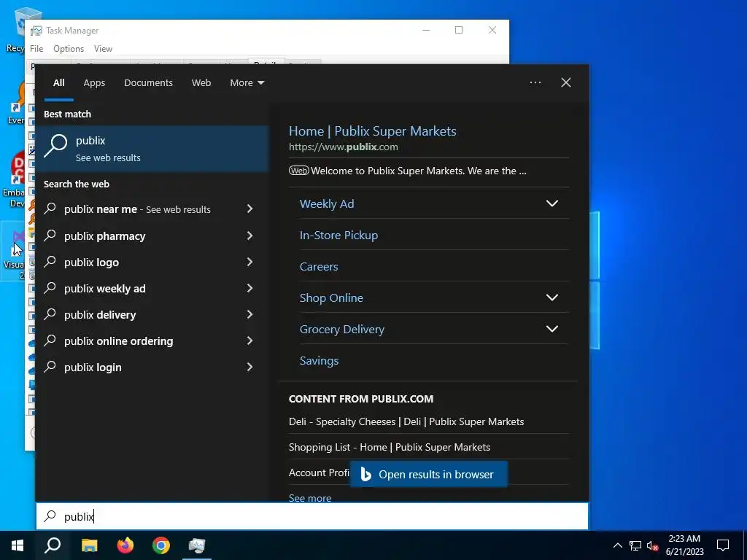The width and height of the screenshot is (747, 560).
Task: Open the Grocery Delivery link
Action: point(342,329)
